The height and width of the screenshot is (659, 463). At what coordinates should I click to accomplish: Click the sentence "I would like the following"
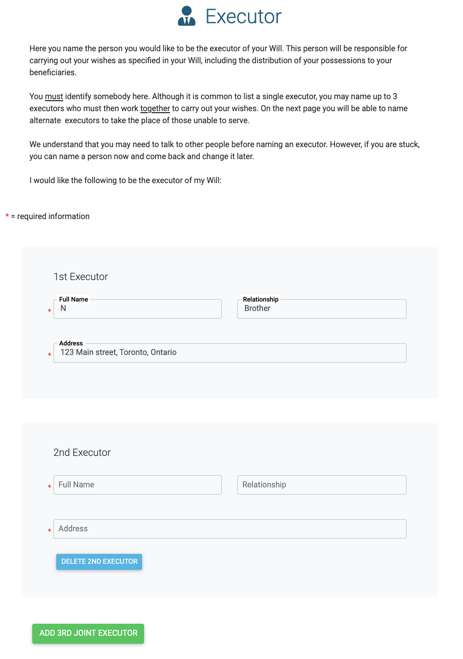(x=125, y=180)
